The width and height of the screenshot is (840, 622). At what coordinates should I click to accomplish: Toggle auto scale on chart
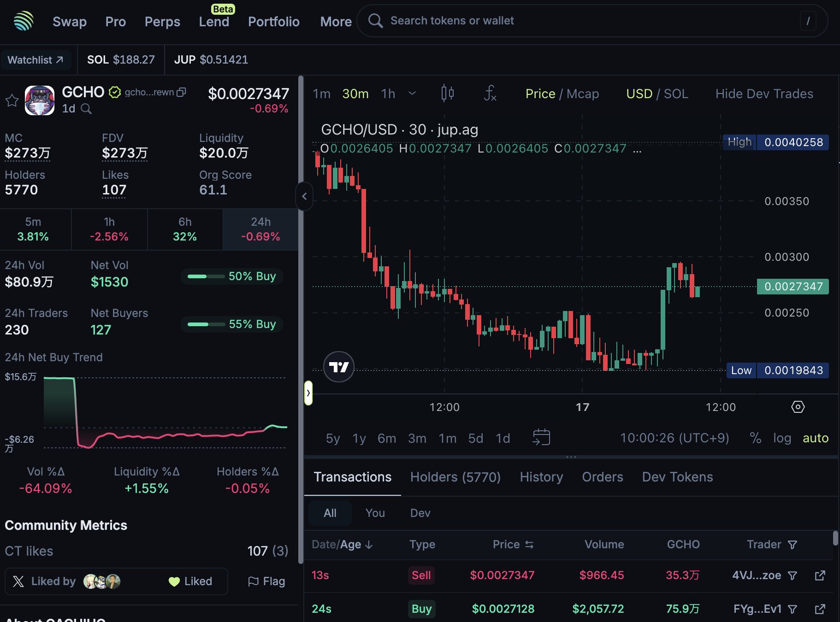816,438
